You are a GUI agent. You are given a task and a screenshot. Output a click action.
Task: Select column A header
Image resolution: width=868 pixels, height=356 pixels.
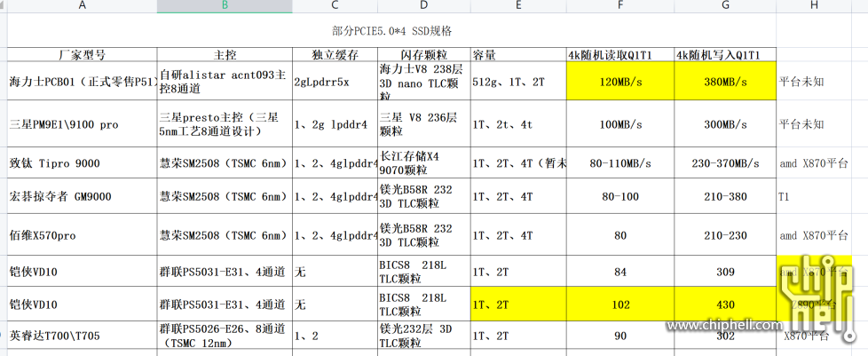(x=82, y=6)
